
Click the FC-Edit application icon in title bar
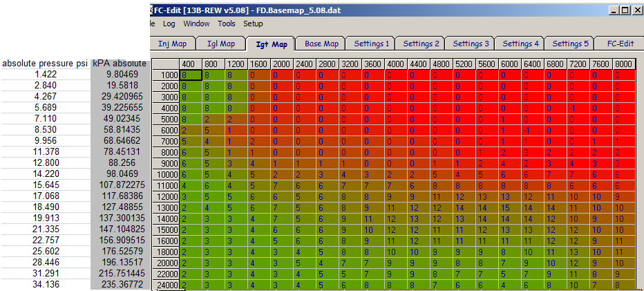[151, 10]
